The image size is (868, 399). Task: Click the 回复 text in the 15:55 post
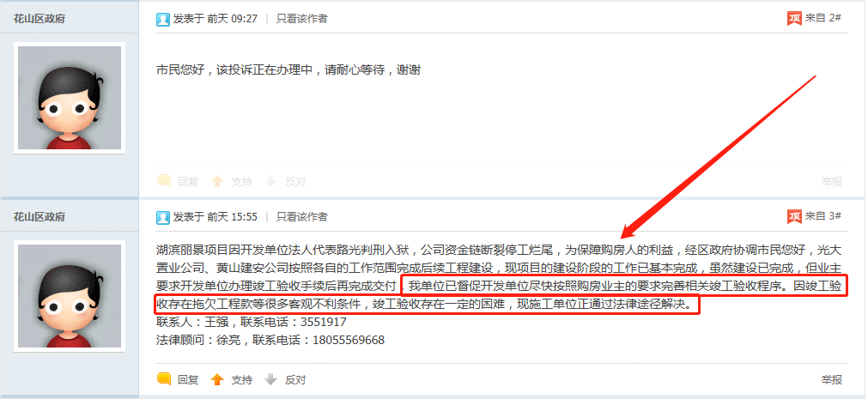[x=188, y=379]
